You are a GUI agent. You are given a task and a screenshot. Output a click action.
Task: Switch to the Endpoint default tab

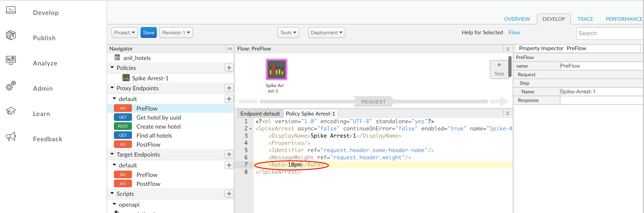260,114
